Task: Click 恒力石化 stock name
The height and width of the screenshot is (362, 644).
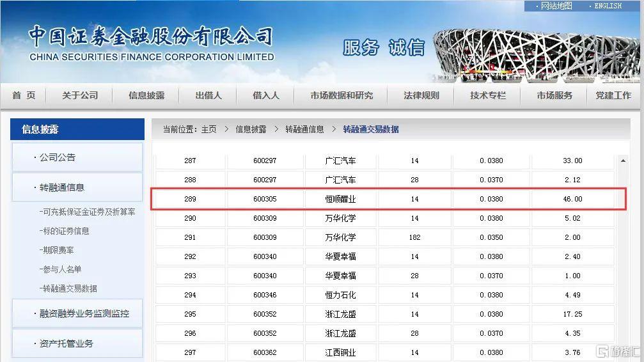Action: coord(340,295)
